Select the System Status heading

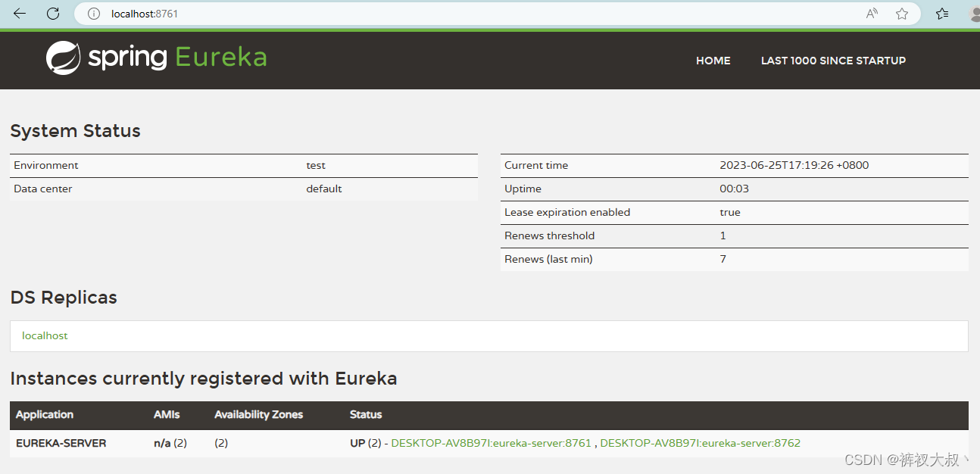[x=75, y=131]
